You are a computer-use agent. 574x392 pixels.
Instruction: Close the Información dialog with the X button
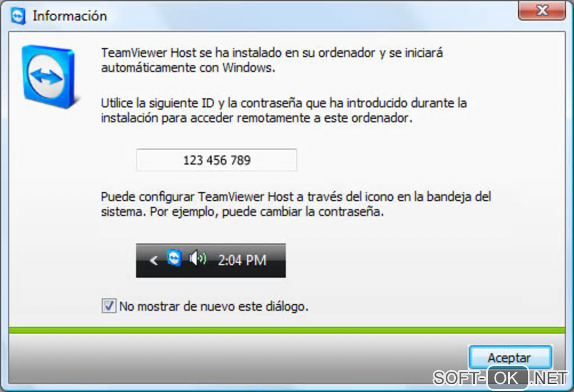click(542, 10)
